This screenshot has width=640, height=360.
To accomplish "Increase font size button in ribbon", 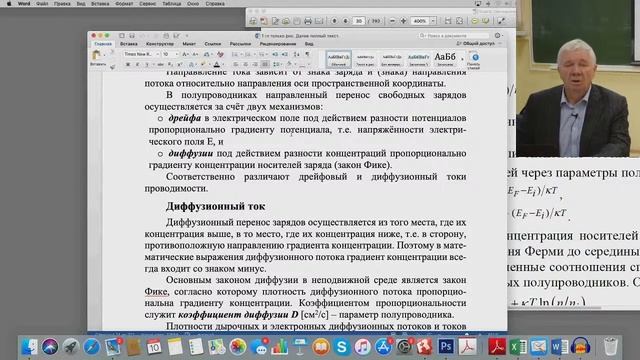I will (185, 54).
